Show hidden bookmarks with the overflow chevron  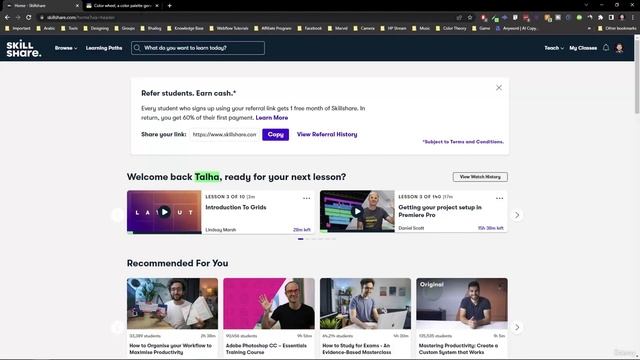(589, 29)
